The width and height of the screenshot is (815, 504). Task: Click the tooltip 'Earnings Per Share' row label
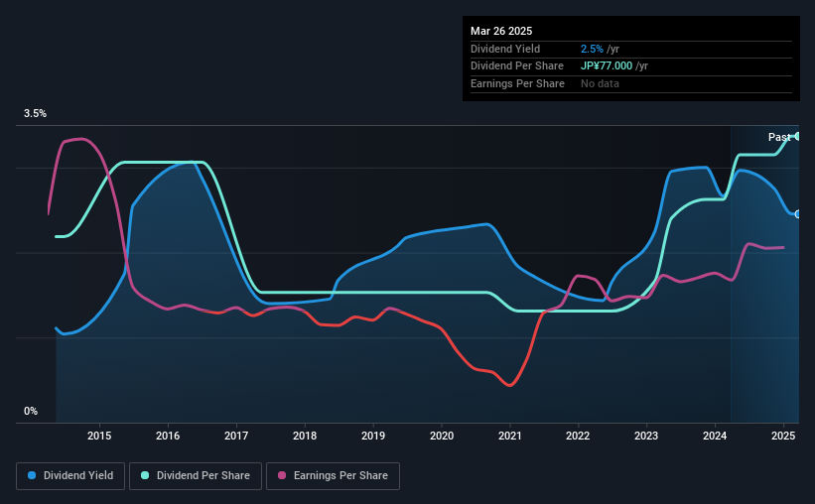[x=517, y=83]
